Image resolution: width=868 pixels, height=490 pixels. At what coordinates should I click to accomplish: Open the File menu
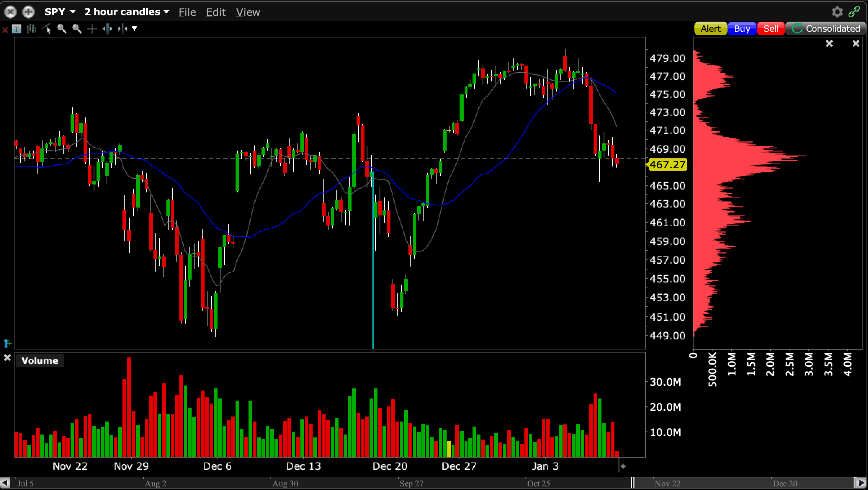point(187,12)
